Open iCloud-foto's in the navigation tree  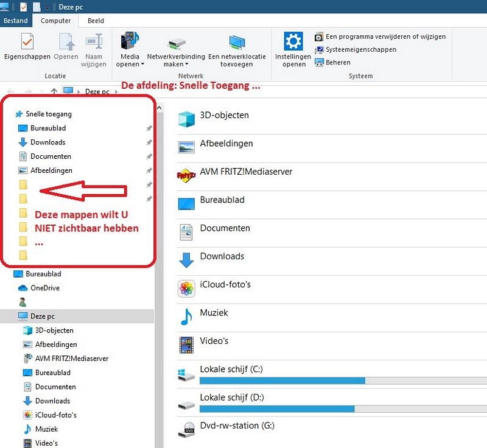[x=50, y=415]
